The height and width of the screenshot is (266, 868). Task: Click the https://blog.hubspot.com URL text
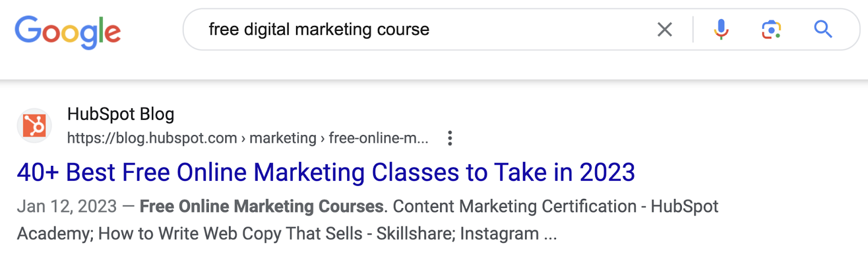[x=152, y=138]
